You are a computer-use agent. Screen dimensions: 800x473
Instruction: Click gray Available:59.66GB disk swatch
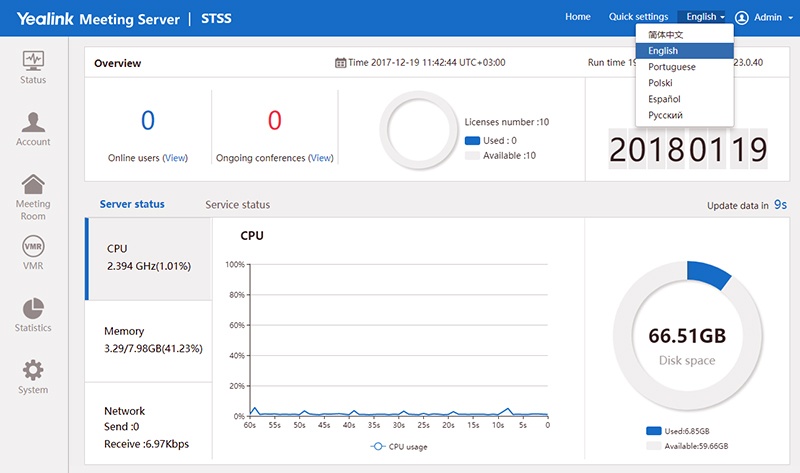tap(654, 446)
